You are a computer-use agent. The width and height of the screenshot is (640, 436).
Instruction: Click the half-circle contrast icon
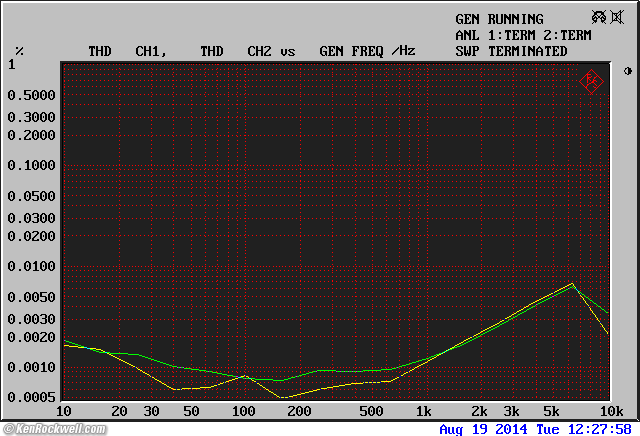[627, 71]
